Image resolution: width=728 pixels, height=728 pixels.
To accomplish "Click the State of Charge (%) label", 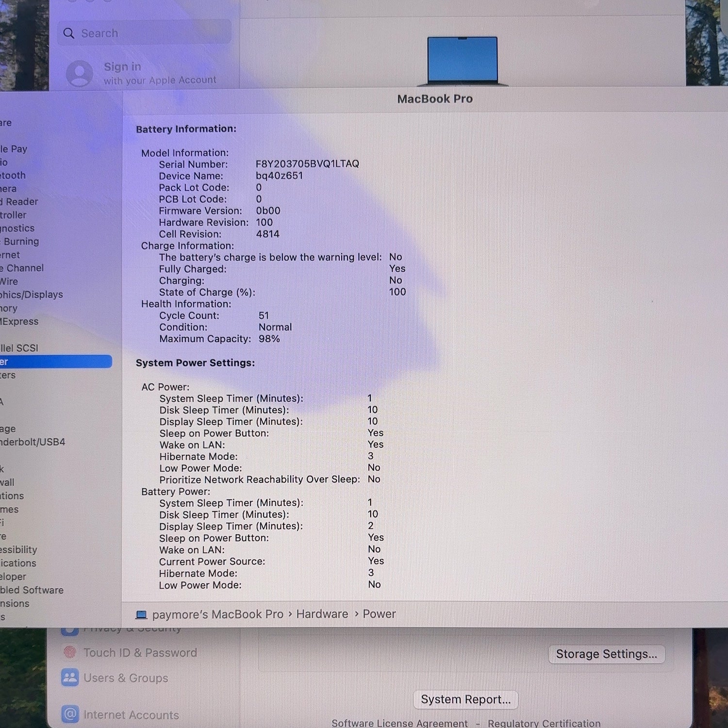I will tap(207, 292).
